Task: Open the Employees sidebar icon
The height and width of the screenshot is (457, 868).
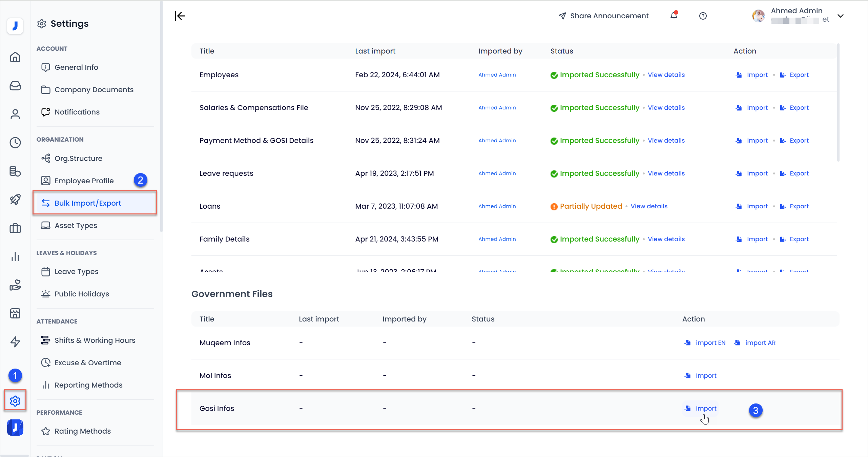Action: pyautogui.click(x=15, y=114)
